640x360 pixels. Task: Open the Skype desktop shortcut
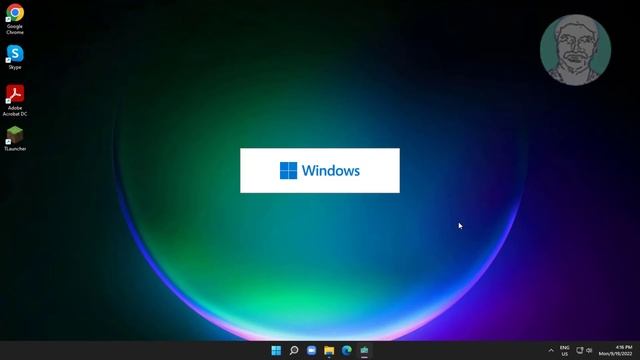coord(15,58)
